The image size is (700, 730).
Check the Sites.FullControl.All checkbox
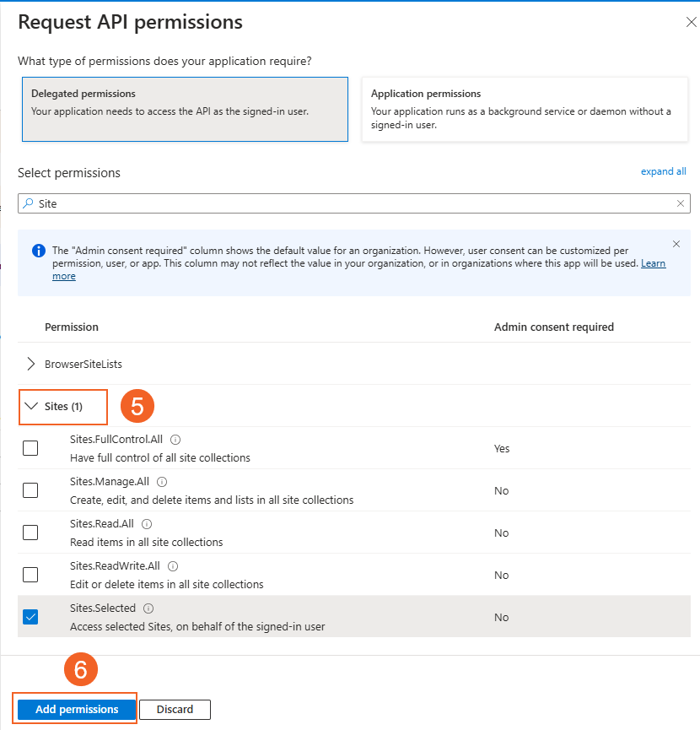pos(30,448)
